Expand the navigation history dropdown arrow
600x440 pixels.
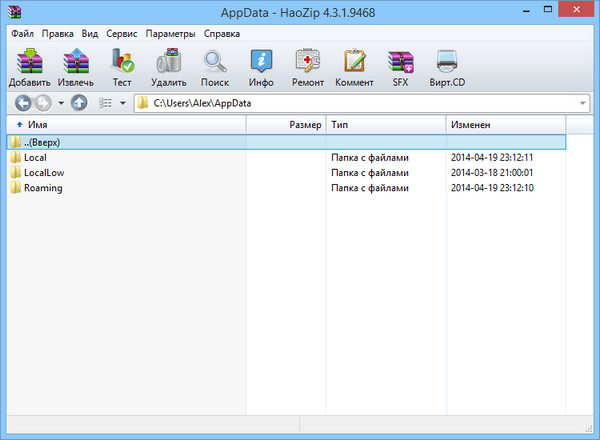coord(61,103)
